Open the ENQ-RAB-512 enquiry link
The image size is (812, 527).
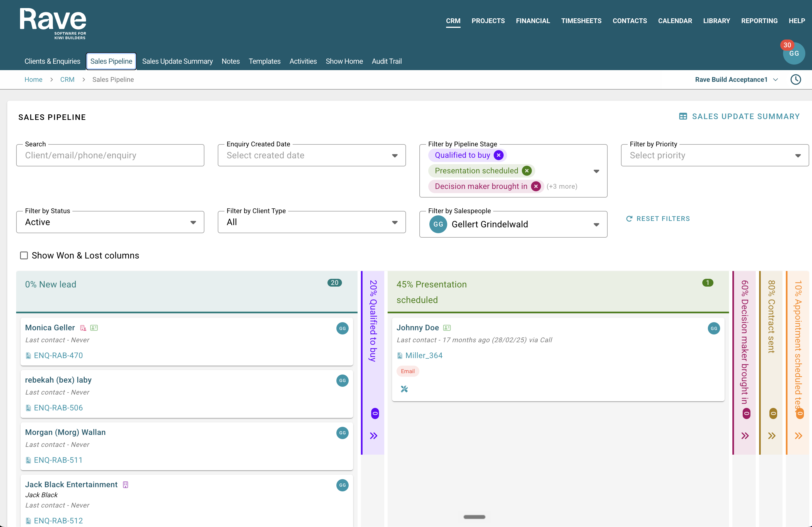pos(58,521)
